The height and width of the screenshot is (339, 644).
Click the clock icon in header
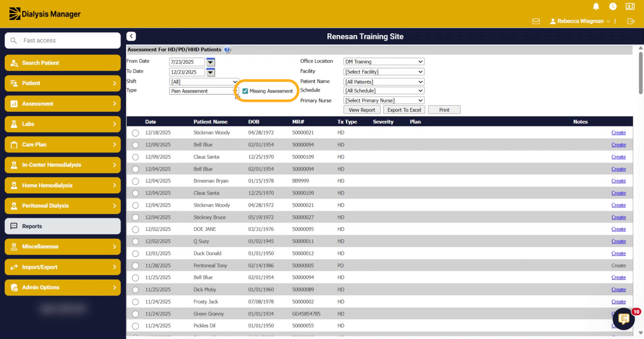[613, 6]
